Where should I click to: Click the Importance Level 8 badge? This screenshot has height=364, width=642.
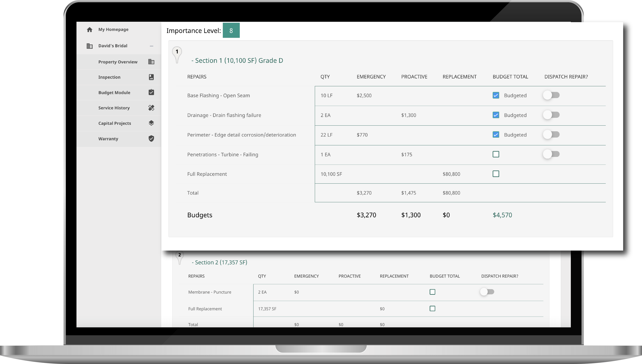click(x=231, y=30)
